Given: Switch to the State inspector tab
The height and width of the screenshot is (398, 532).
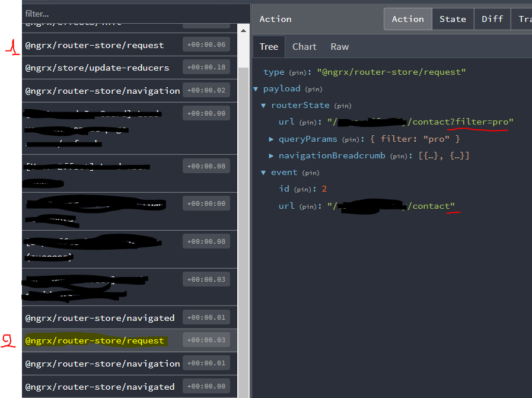Looking at the screenshot, I should (453, 19).
